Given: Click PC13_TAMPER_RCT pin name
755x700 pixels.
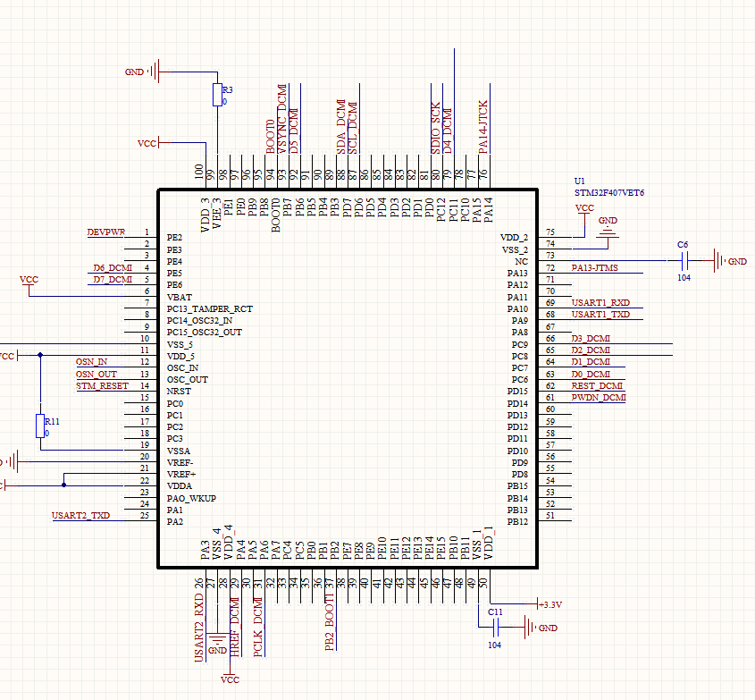Looking at the screenshot, I should [210, 308].
